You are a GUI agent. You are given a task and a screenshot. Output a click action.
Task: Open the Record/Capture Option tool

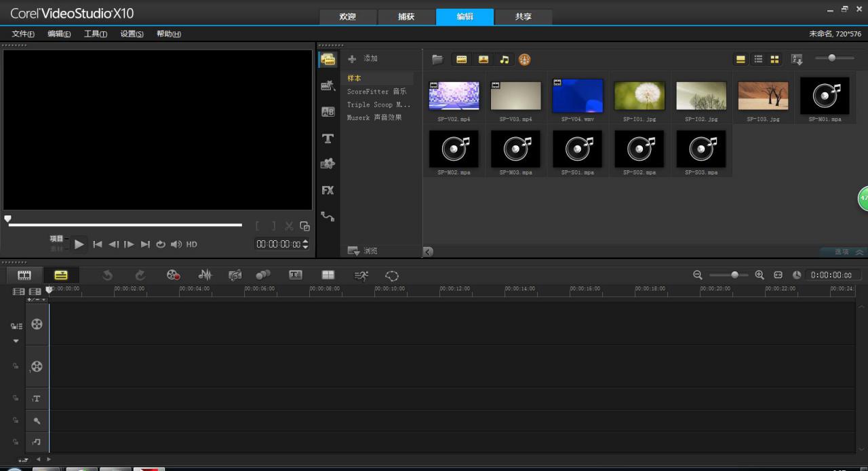click(x=174, y=275)
